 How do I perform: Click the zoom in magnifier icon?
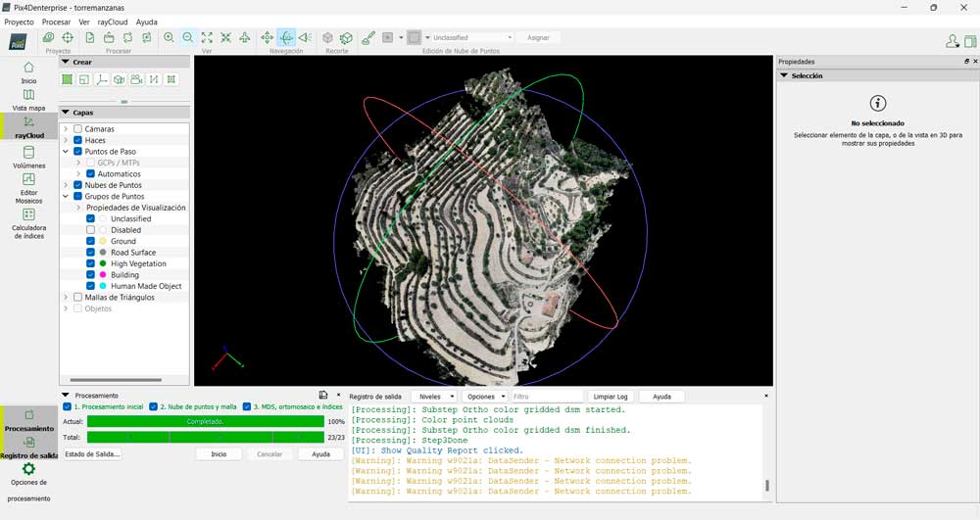tap(169, 37)
